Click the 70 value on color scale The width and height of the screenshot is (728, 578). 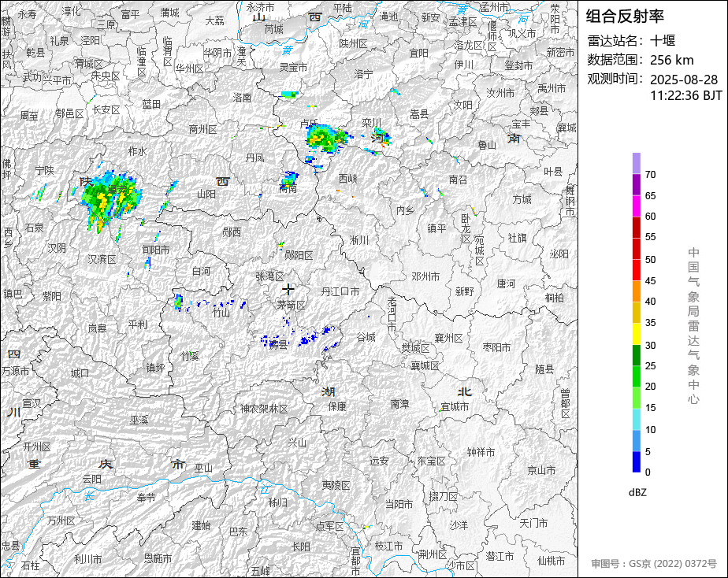(x=651, y=175)
